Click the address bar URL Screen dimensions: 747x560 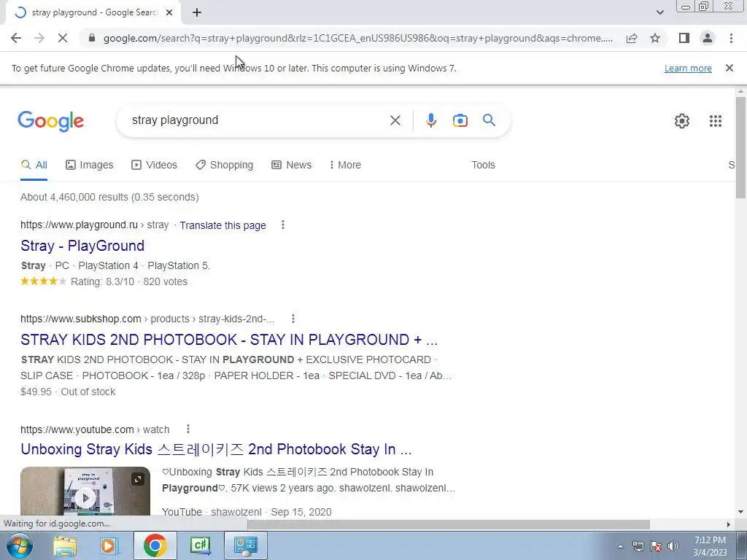tap(357, 38)
